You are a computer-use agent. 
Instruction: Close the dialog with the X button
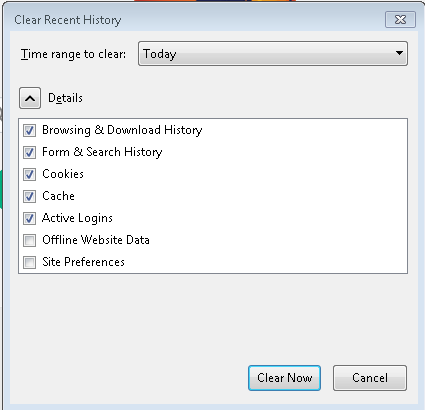(400, 20)
